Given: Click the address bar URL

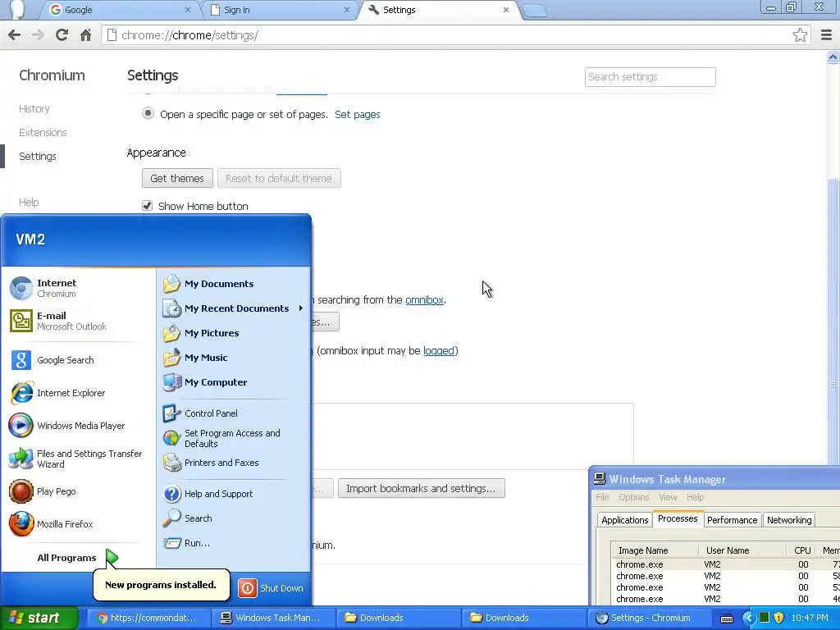Looking at the screenshot, I should 189,35.
